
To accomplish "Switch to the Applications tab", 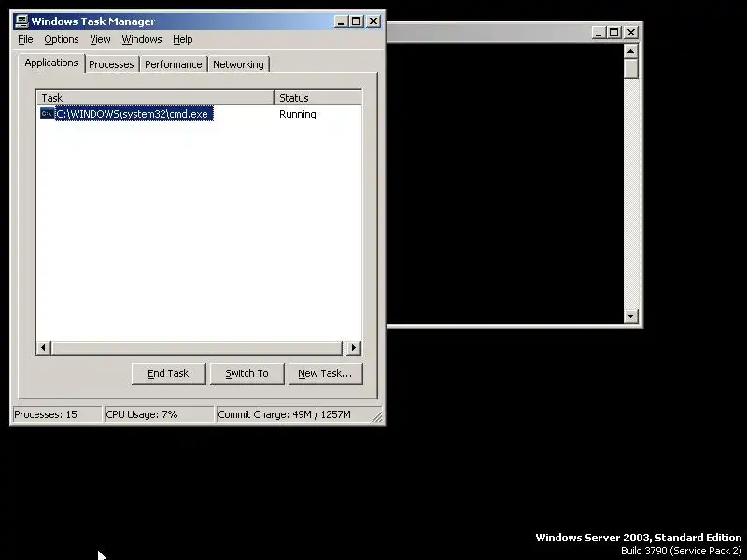I will 51,63.
